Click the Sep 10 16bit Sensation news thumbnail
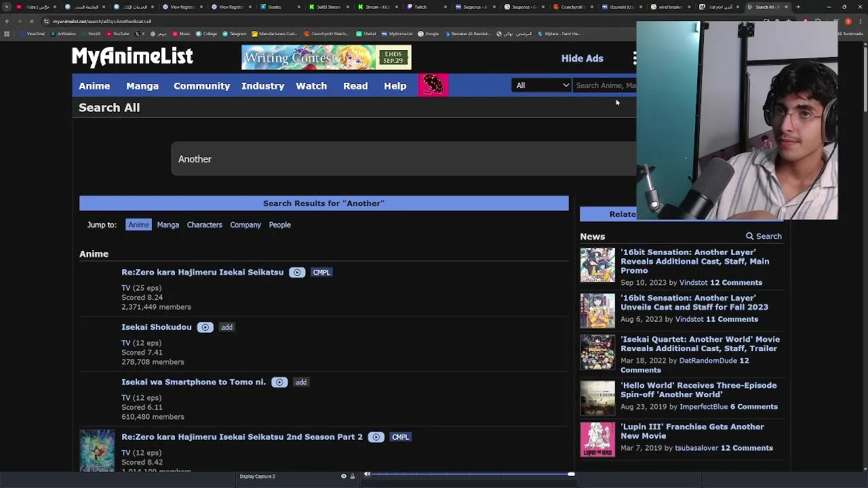This screenshot has width=868, height=488. point(597,265)
